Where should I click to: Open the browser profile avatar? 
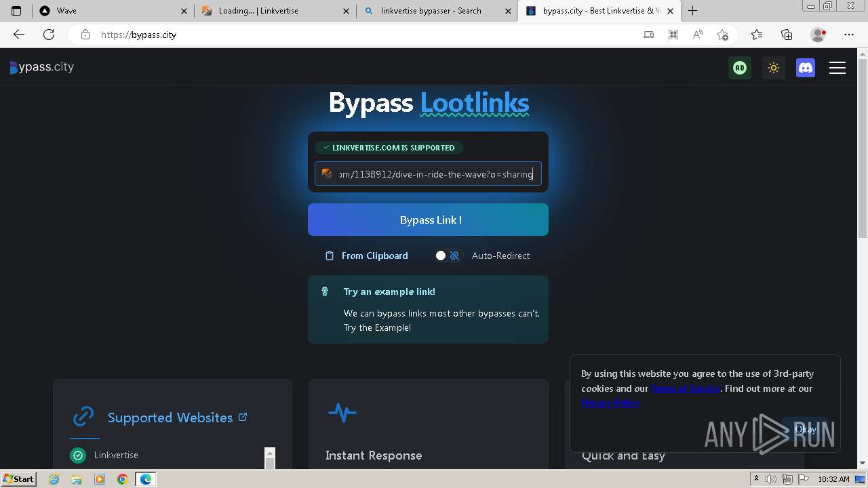pos(818,35)
